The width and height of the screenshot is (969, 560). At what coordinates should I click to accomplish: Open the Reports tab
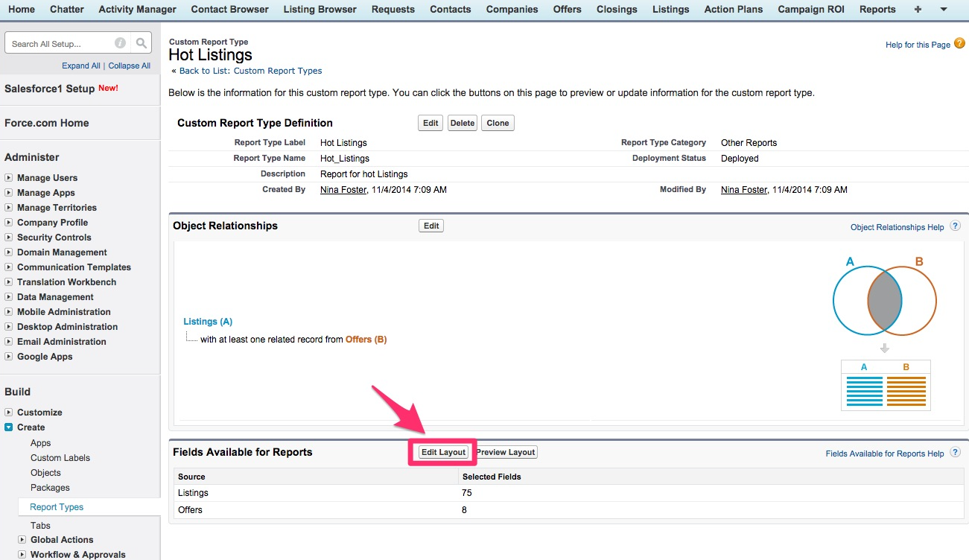(877, 10)
